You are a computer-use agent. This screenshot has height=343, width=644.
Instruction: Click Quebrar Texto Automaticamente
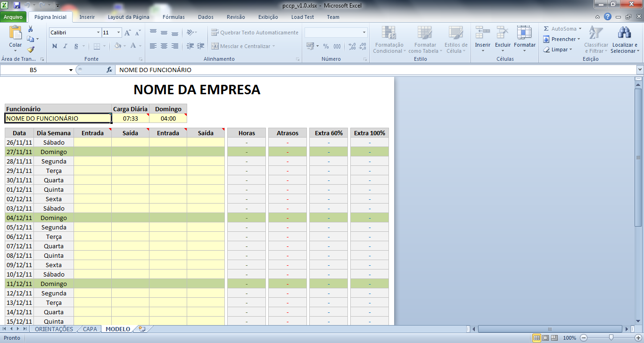coord(255,33)
